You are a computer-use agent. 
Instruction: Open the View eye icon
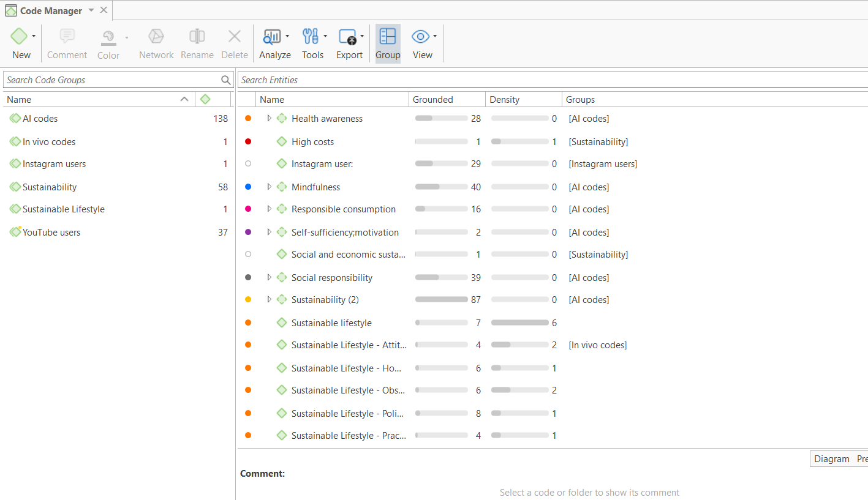pyautogui.click(x=420, y=37)
